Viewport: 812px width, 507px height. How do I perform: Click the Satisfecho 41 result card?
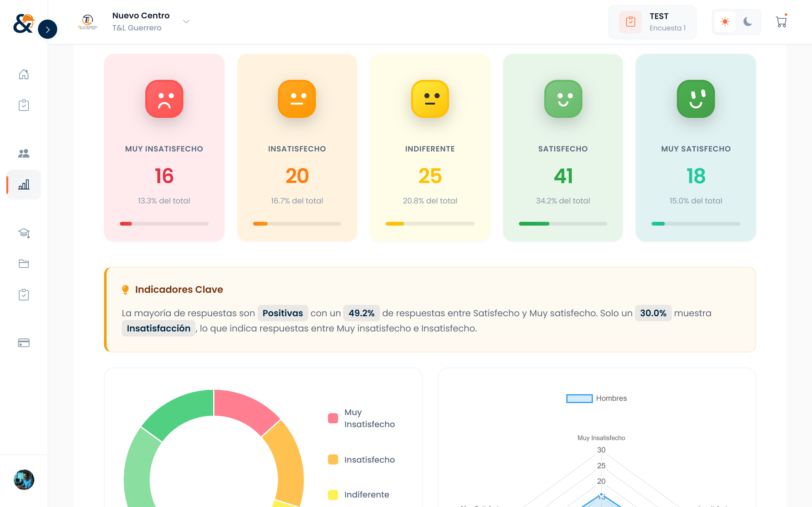pyautogui.click(x=563, y=148)
